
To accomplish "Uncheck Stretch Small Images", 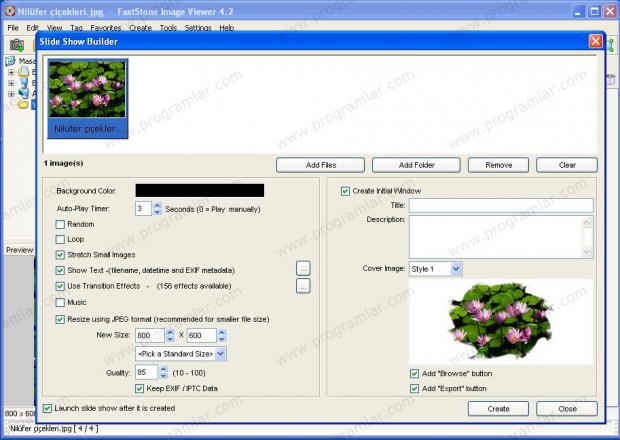I will [x=60, y=255].
